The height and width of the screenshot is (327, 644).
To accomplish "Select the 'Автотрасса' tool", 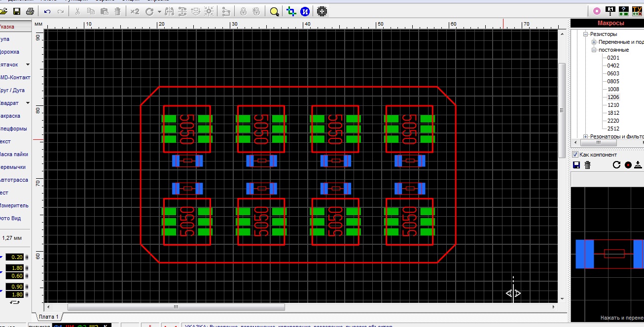I will pos(14,180).
